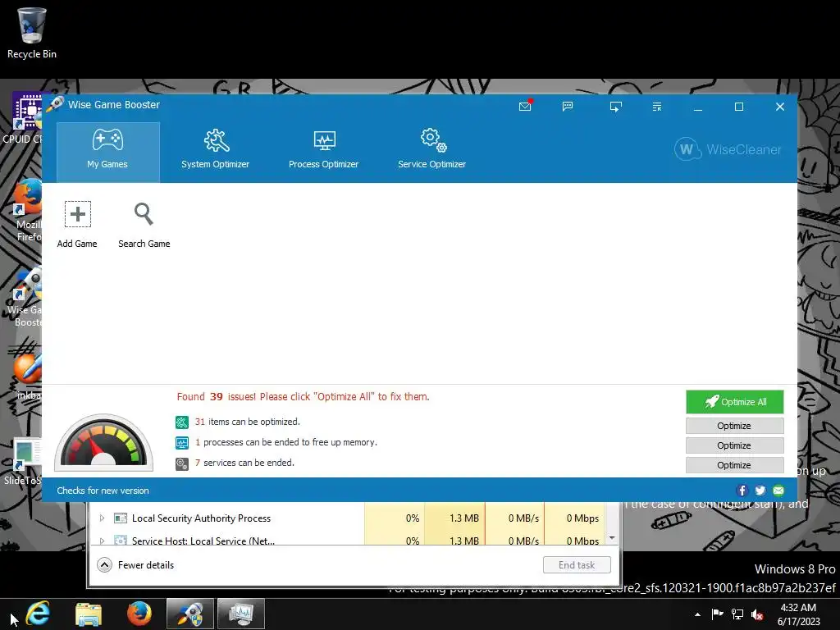Select Recycle Bin desktop icon
The width and height of the screenshot is (840, 630).
[32, 33]
